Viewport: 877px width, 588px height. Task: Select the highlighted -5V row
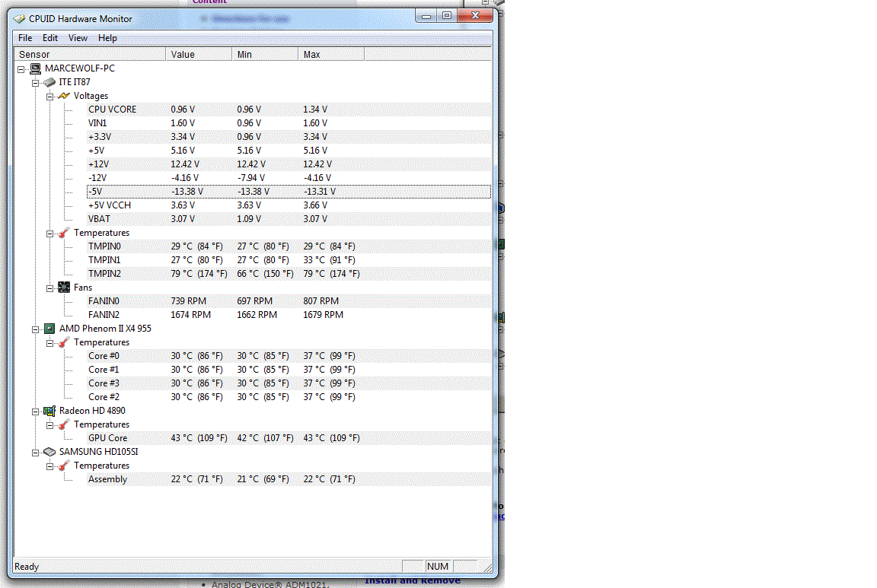click(x=289, y=192)
